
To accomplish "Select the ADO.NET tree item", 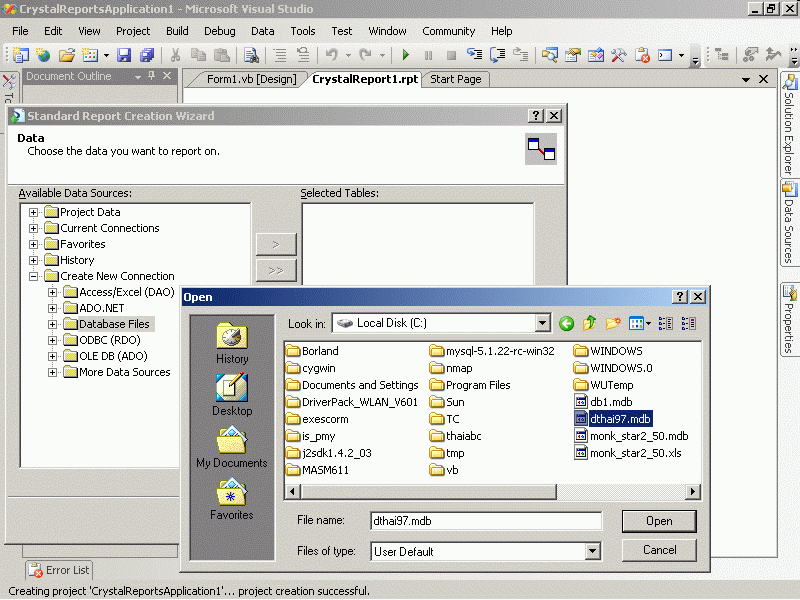I will (94, 308).
